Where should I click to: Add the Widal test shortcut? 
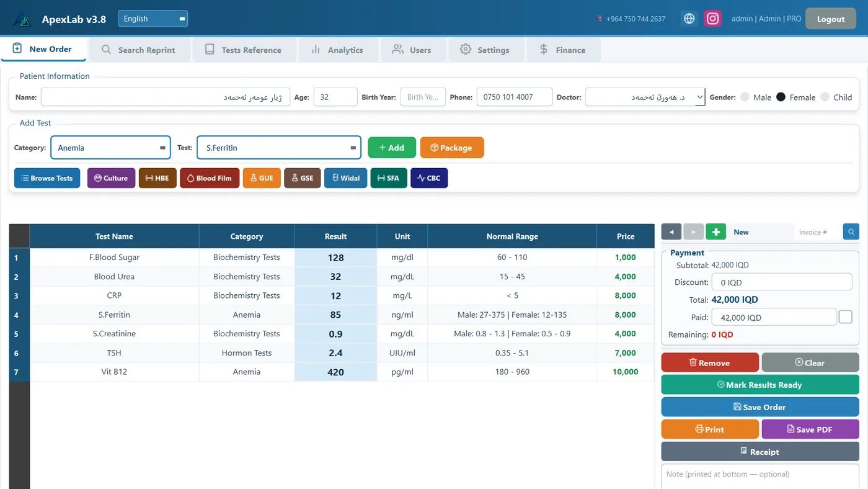(346, 178)
